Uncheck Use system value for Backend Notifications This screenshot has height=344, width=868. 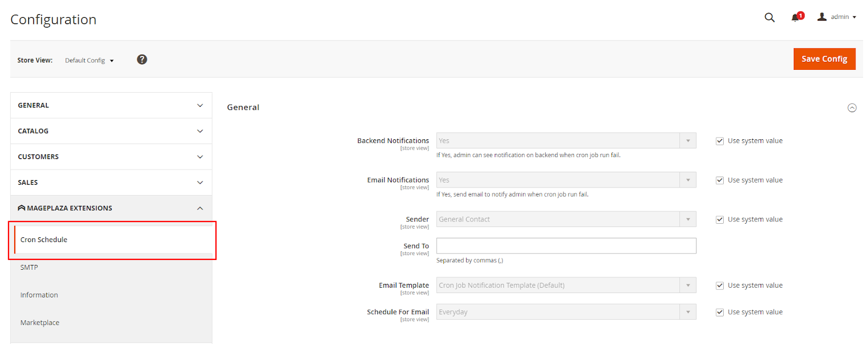[x=720, y=141]
